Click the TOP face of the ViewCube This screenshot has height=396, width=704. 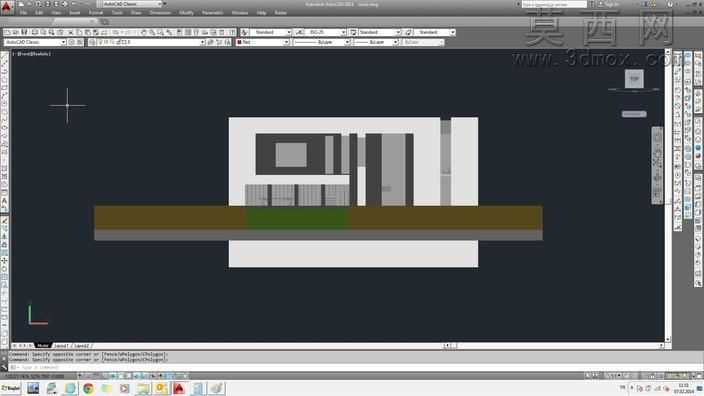click(634, 79)
